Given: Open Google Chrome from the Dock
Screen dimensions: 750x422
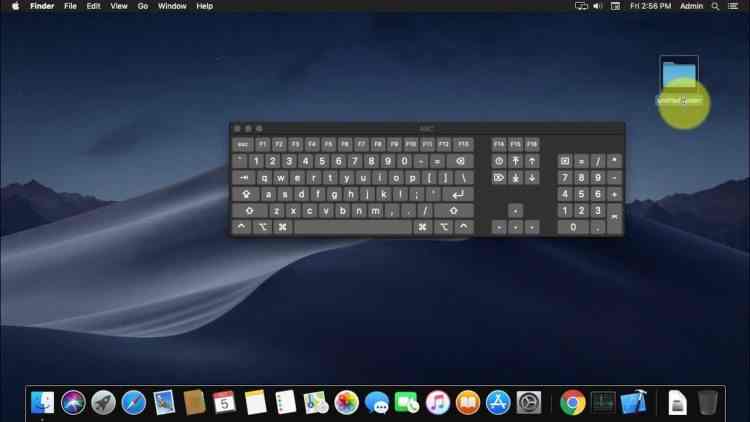Looking at the screenshot, I should pyautogui.click(x=573, y=402).
